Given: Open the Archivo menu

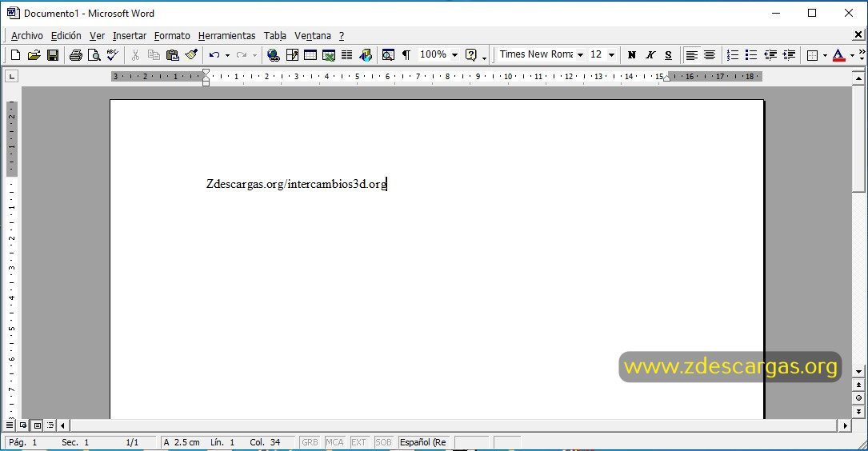Looking at the screenshot, I should pos(27,35).
